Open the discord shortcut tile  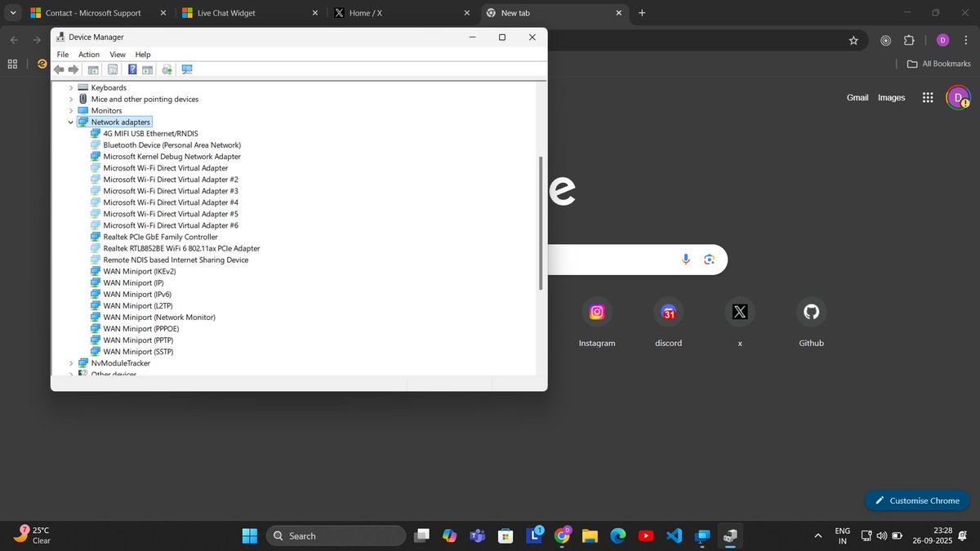668,322
